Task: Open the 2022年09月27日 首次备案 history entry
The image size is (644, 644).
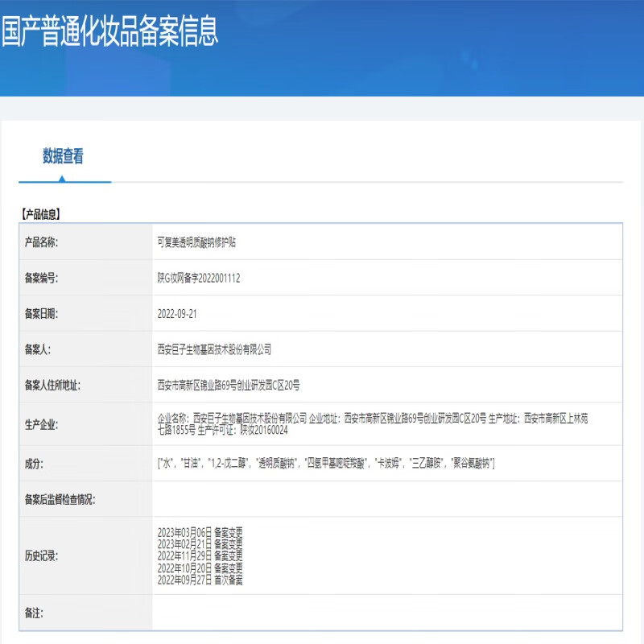Action: tap(200, 580)
